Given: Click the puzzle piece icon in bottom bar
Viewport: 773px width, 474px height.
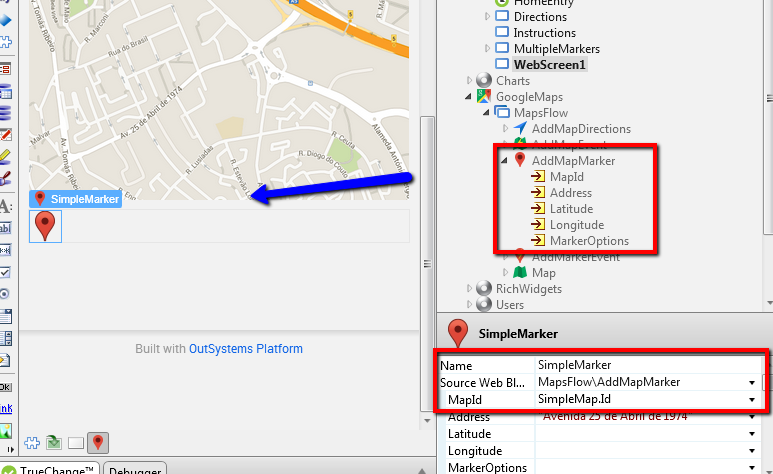Looking at the screenshot, I should tap(32, 442).
